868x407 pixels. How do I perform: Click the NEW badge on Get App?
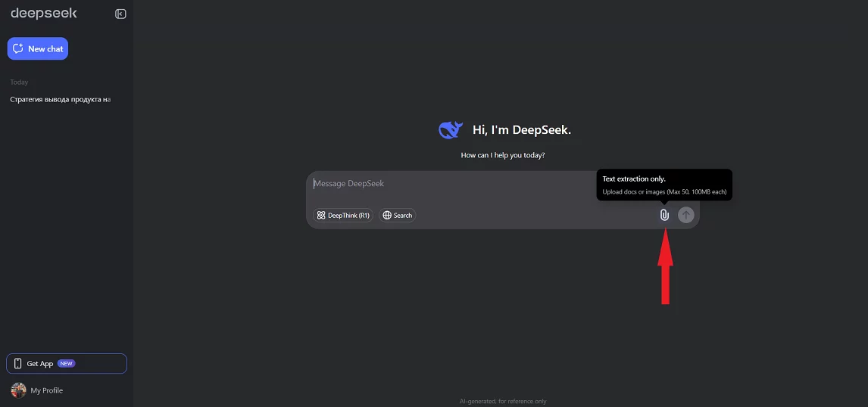(67, 363)
